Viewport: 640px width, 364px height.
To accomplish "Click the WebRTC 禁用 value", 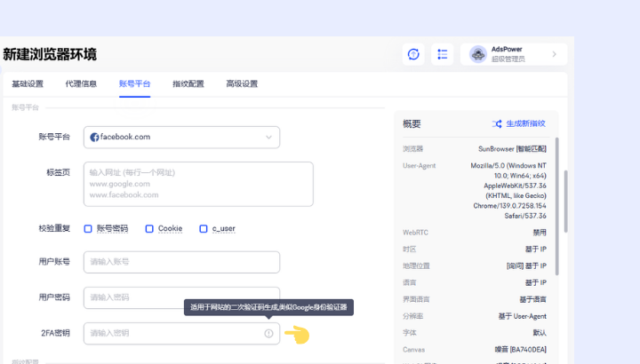I will [x=540, y=233].
